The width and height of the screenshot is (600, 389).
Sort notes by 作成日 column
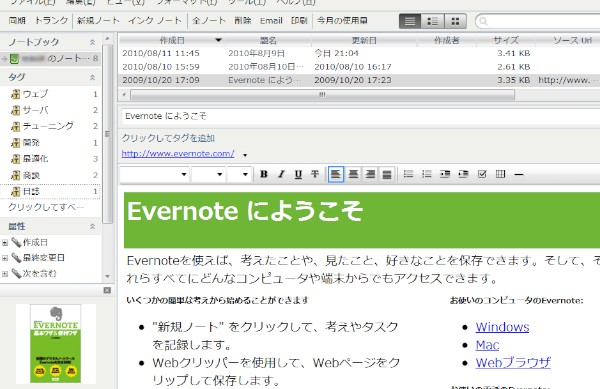[172, 40]
